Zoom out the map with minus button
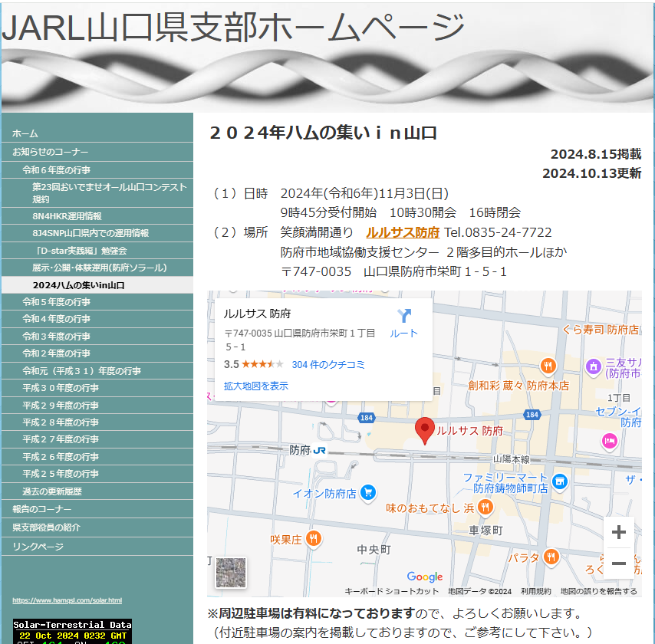 pos(619,563)
